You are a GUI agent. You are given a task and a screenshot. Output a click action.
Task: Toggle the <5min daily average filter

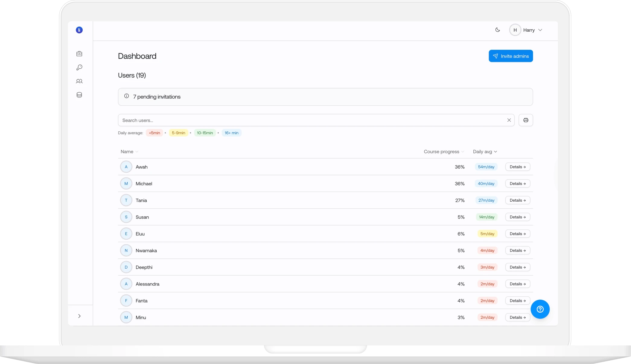154,133
